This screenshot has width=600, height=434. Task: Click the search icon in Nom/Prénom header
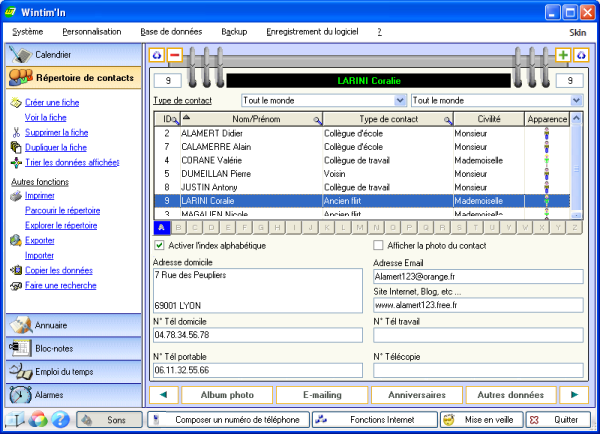317,121
